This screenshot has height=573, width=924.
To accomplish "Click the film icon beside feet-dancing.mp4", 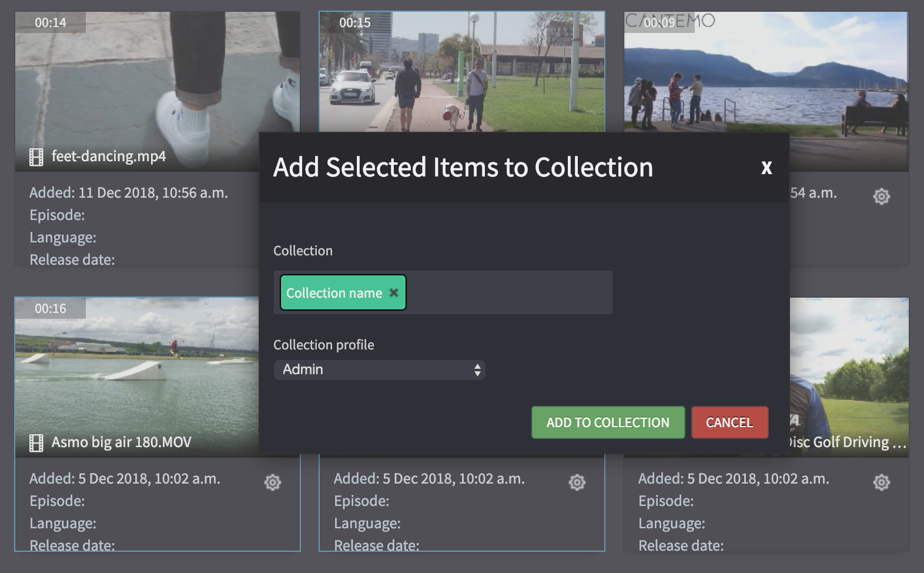I will (x=36, y=157).
